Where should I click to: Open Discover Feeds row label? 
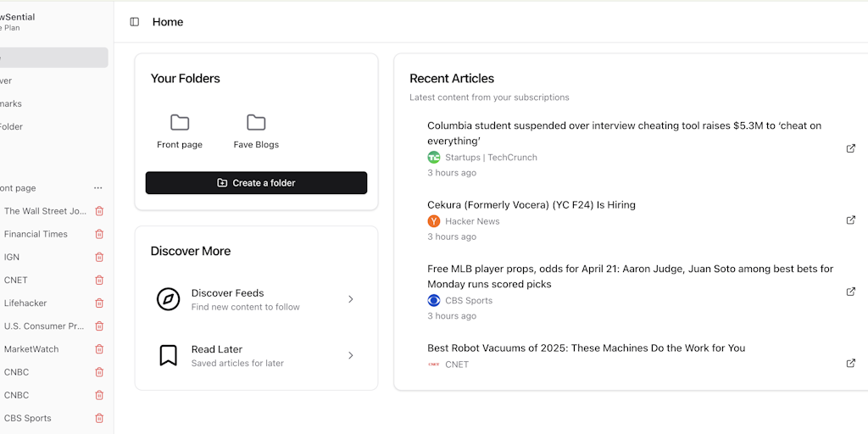pos(227,292)
